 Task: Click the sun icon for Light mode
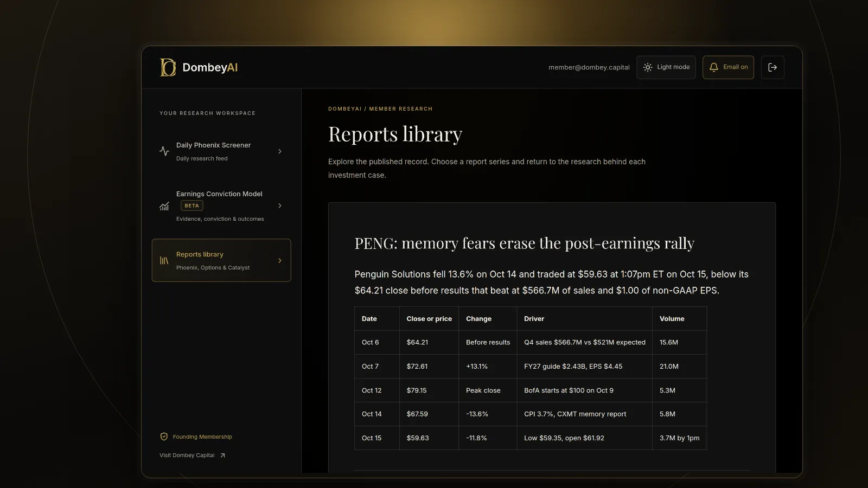pos(648,67)
